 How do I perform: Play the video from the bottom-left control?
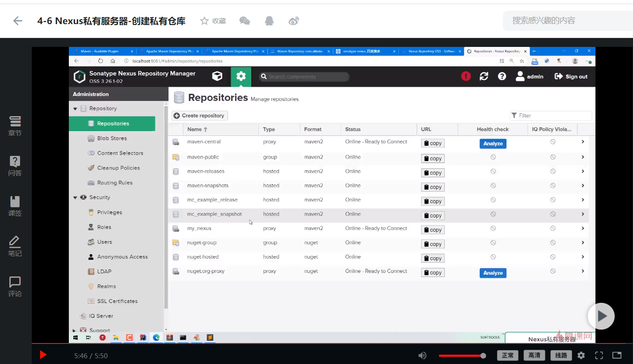click(43, 355)
